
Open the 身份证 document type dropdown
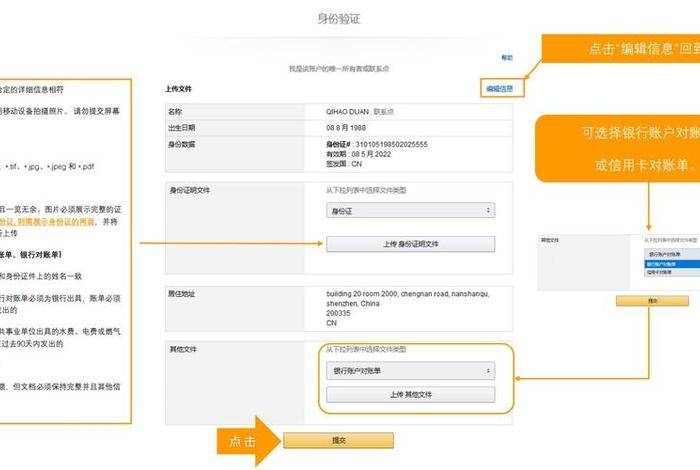(410, 211)
